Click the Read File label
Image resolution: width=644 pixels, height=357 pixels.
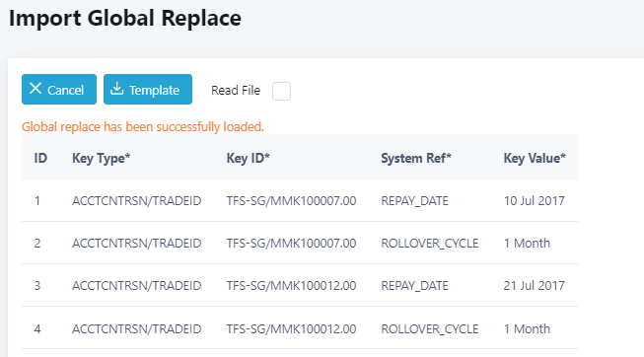tap(236, 91)
